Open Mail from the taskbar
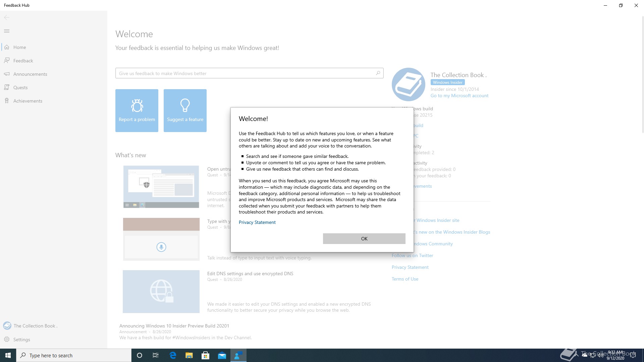 pyautogui.click(x=222, y=355)
